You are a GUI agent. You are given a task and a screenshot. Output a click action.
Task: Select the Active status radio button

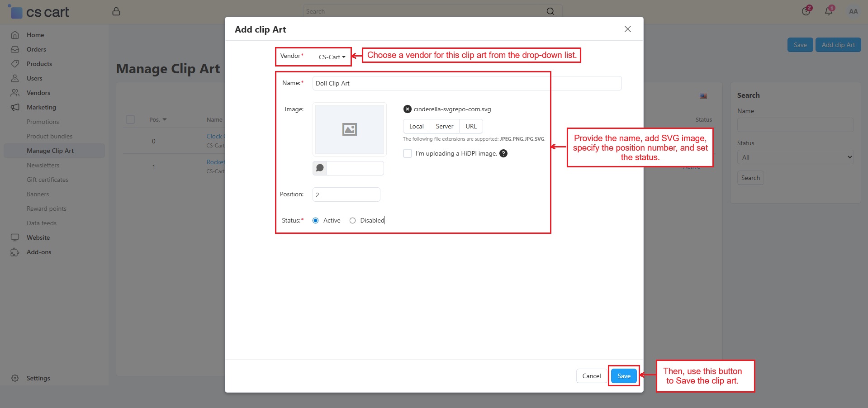tap(316, 221)
